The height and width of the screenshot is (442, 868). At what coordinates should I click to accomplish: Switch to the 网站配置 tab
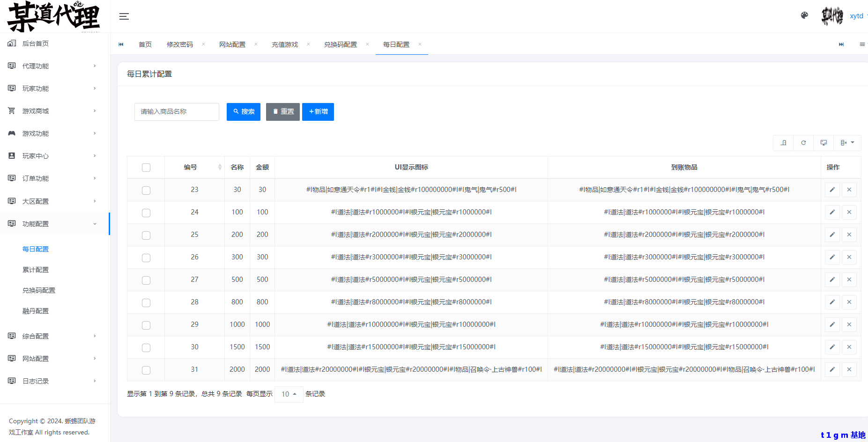pos(232,44)
